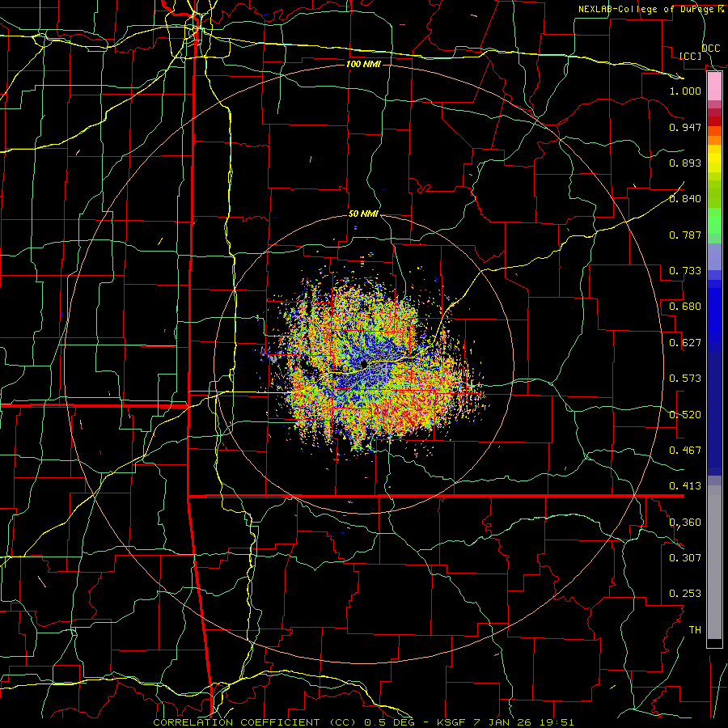Click the 0.467 legend value
Screen dimensions: 728x728
tap(685, 451)
